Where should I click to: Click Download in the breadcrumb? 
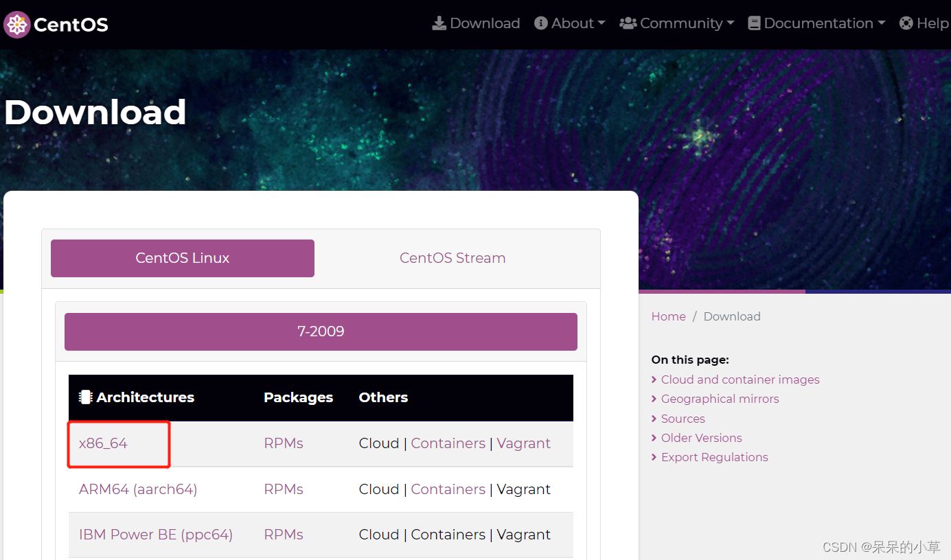(732, 316)
